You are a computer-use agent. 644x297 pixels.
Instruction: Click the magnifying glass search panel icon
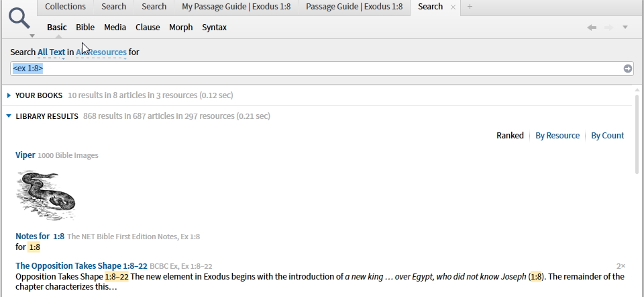coord(19,19)
